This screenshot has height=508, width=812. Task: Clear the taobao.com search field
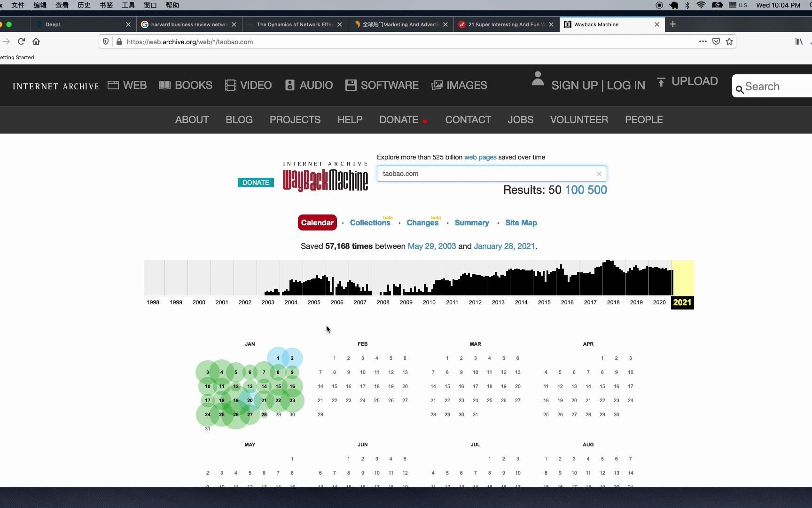point(599,174)
